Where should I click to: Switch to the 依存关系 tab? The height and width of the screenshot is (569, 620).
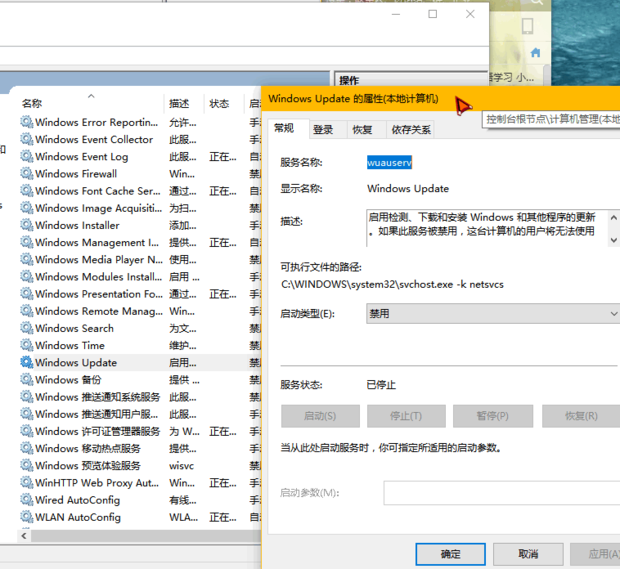pos(411,129)
